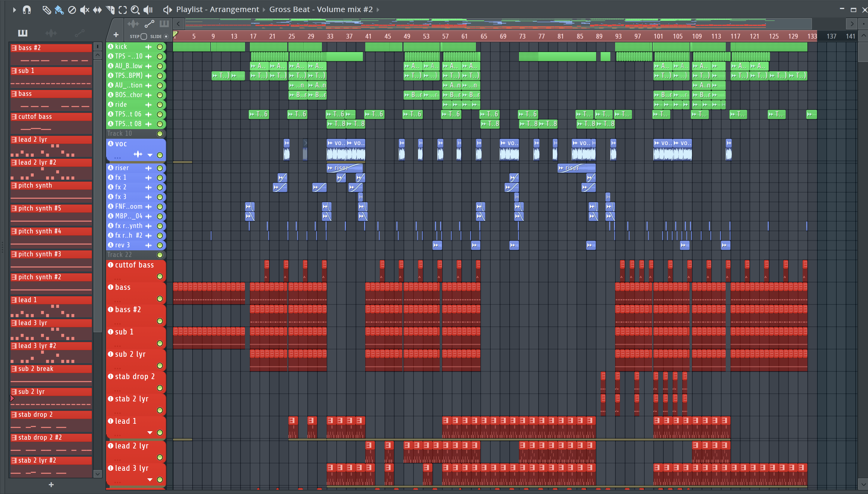
Task: Click the speaker icon before Playlist title
Action: click(168, 10)
